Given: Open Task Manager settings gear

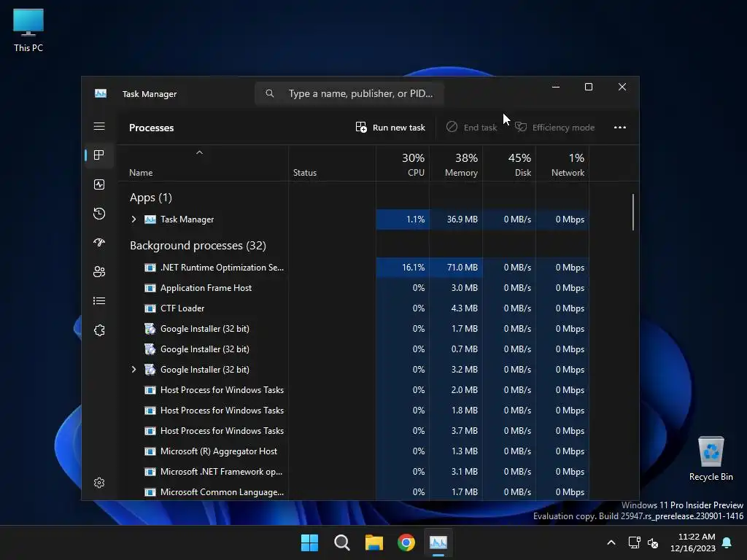Looking at the screenshot, I should tap(99, 483).
